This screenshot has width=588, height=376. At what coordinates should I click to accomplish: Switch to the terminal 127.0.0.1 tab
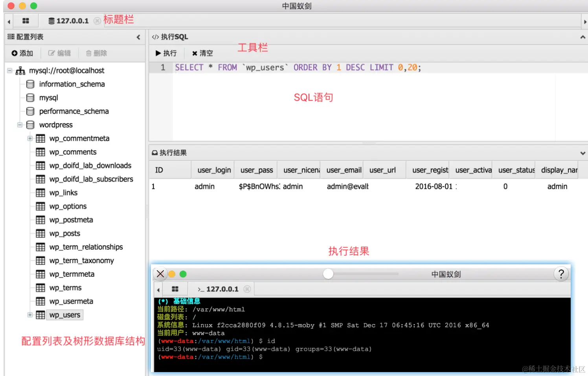218,289
